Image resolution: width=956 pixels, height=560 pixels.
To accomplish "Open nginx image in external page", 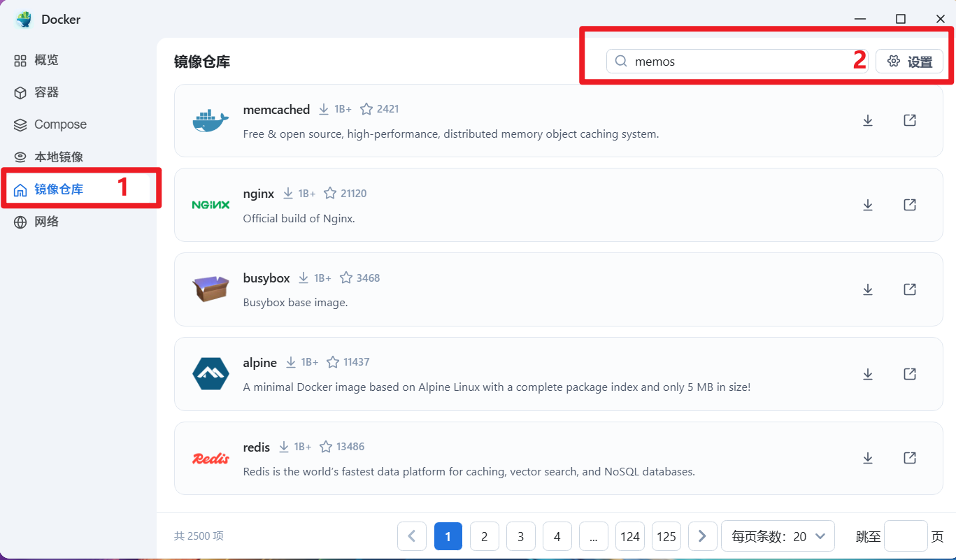I will click(910, 205).
